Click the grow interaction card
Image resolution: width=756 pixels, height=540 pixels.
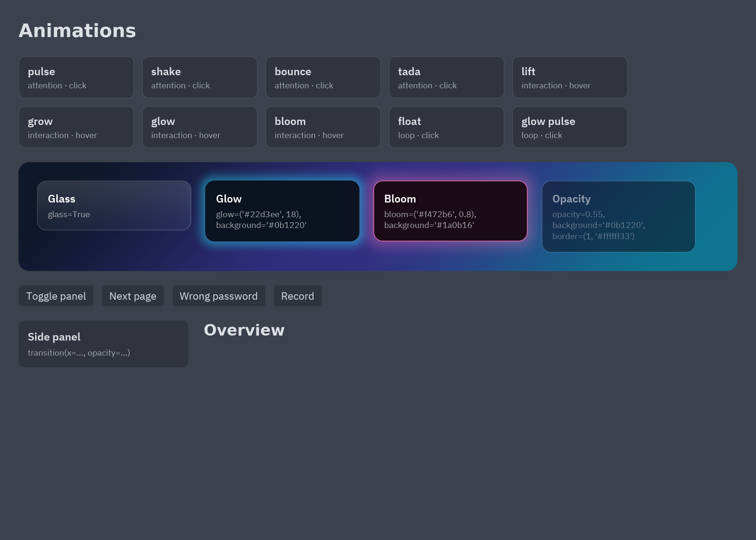[x=76, y=127]
